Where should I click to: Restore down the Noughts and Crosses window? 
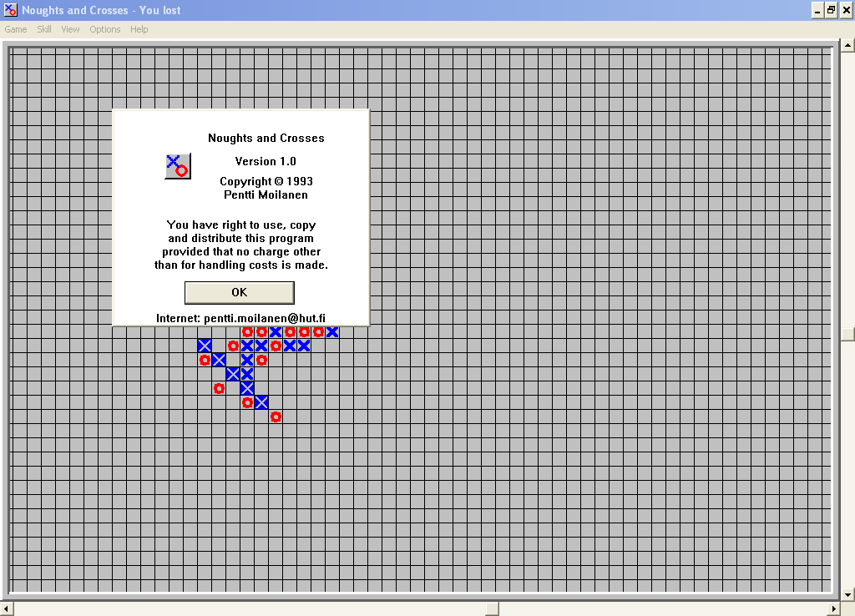coord(831,10)
